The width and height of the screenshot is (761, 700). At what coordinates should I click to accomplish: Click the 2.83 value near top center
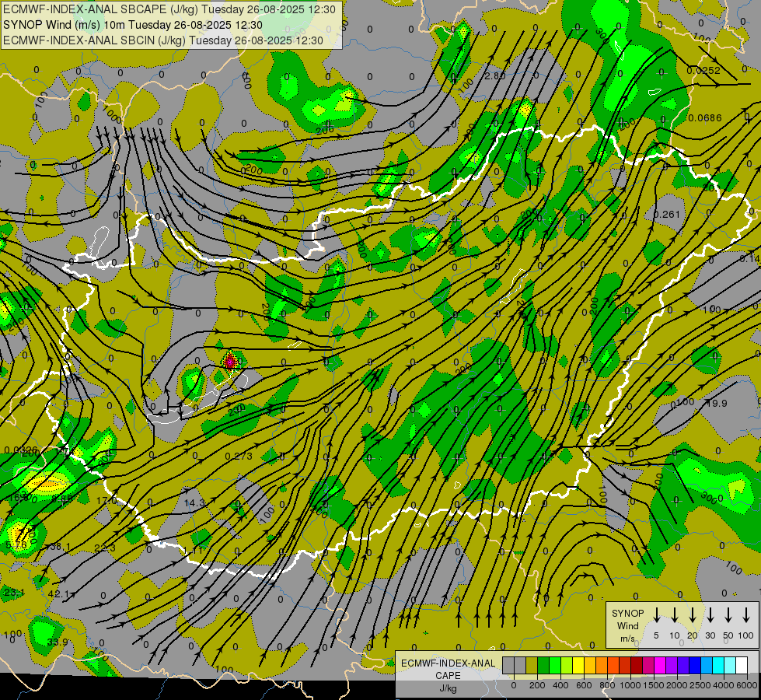[495, 75]
